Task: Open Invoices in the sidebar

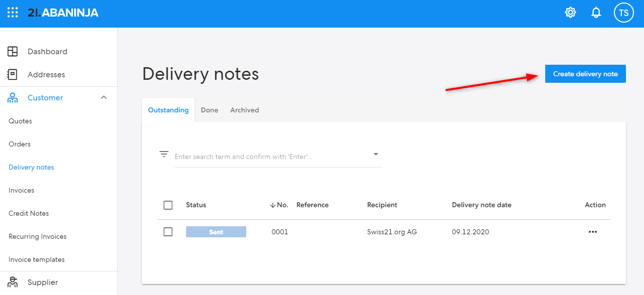Action: pos(22,190)
